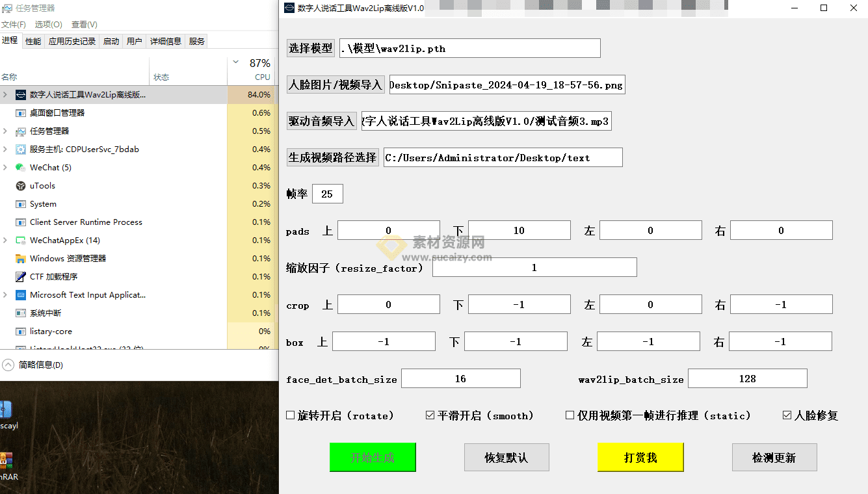The width and height of the screenshot is (868, 494).
Task: Expand the WeChat (5) process group
Action: (5, 167)
